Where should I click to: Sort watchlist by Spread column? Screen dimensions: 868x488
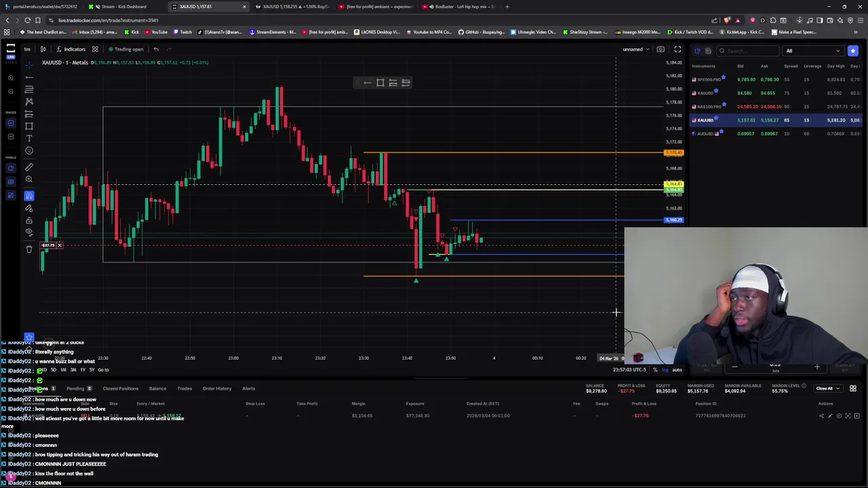click(x=791, y=66)
